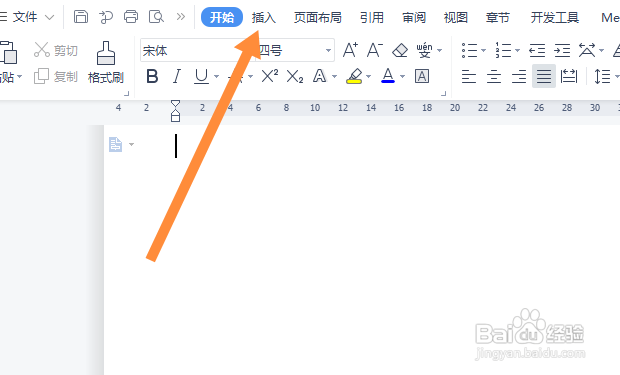
Task: Increase font size with A+ icon
Action: (x=350, y=50)
